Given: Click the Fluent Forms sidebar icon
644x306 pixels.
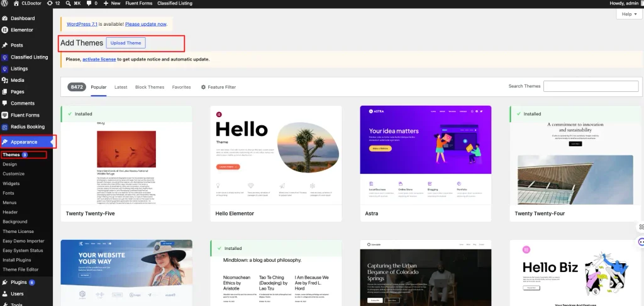Looking at the screenshot, I should tap(5, 115).
